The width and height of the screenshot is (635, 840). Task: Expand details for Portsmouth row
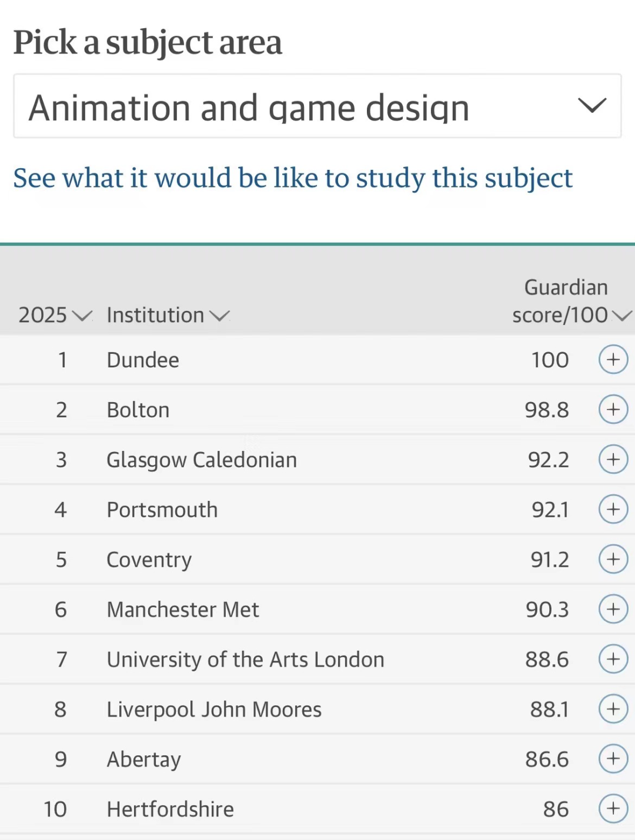pos(613,509)
